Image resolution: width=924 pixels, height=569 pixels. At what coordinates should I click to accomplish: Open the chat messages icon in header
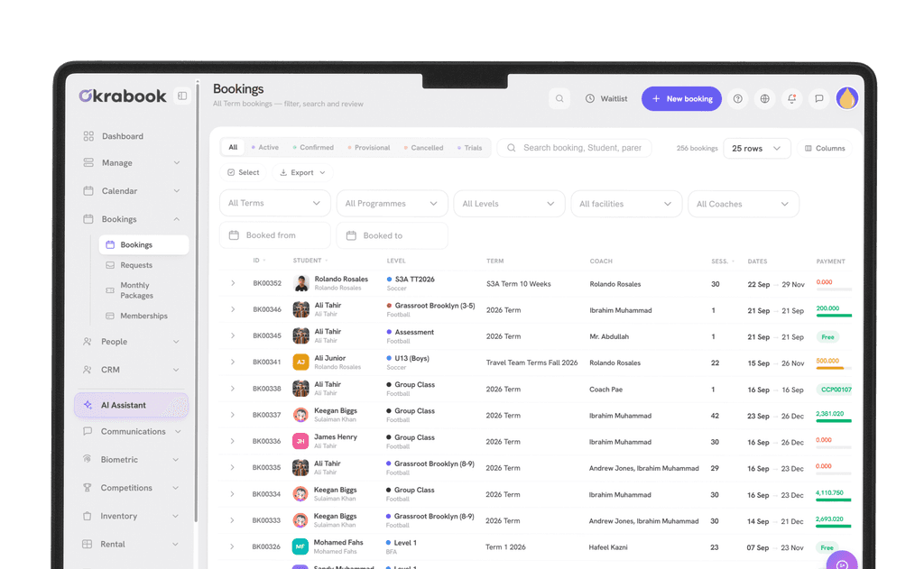pos(818,99)
